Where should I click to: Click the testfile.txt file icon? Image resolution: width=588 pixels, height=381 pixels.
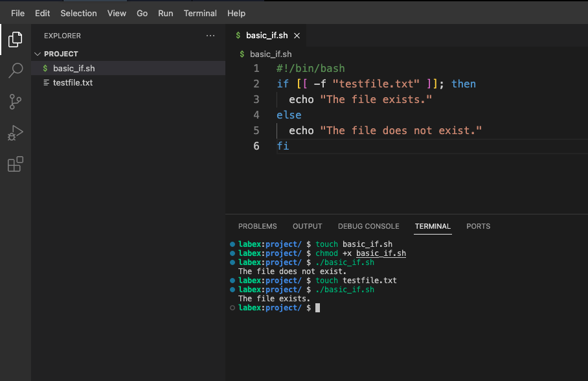44,82
